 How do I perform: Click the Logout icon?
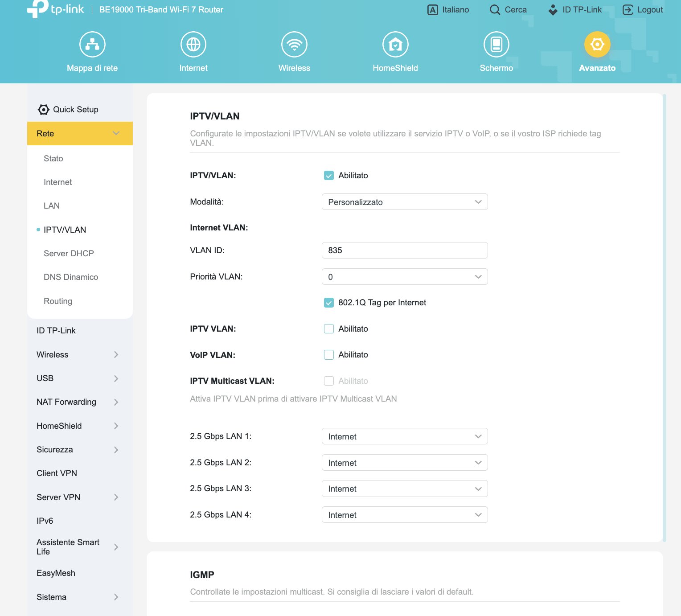628,10
